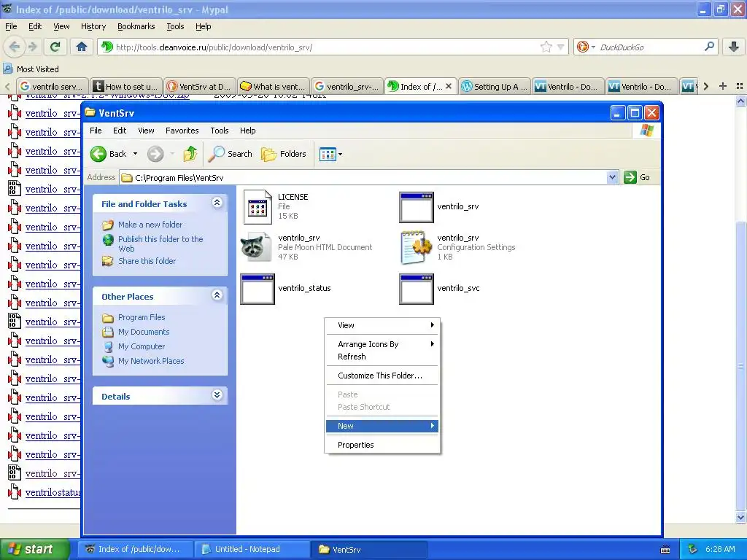
Task: Click browser Forward arrow in Mypal
Action: (32, 47)
